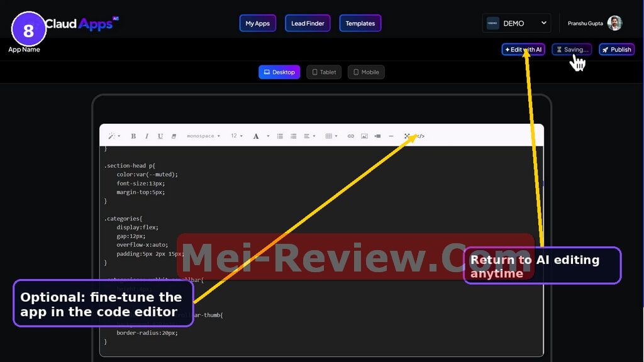
Task: Open the magic wand style menu
Action: 114,136
